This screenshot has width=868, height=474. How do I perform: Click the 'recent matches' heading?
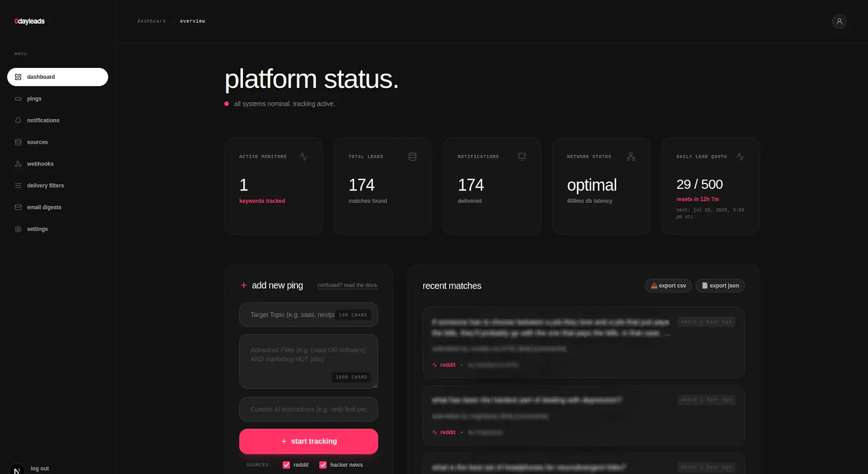click(x=452, y=286)
